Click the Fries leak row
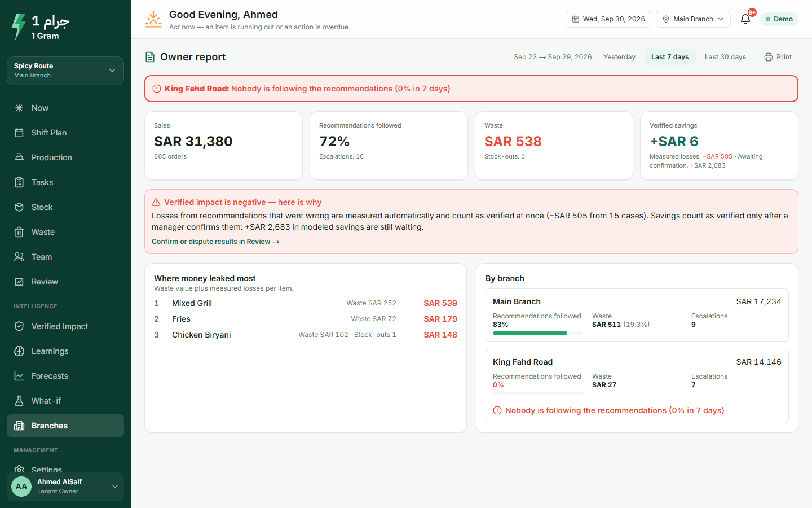This screenshot has width=812, height=508. click(x=306, y=319)
